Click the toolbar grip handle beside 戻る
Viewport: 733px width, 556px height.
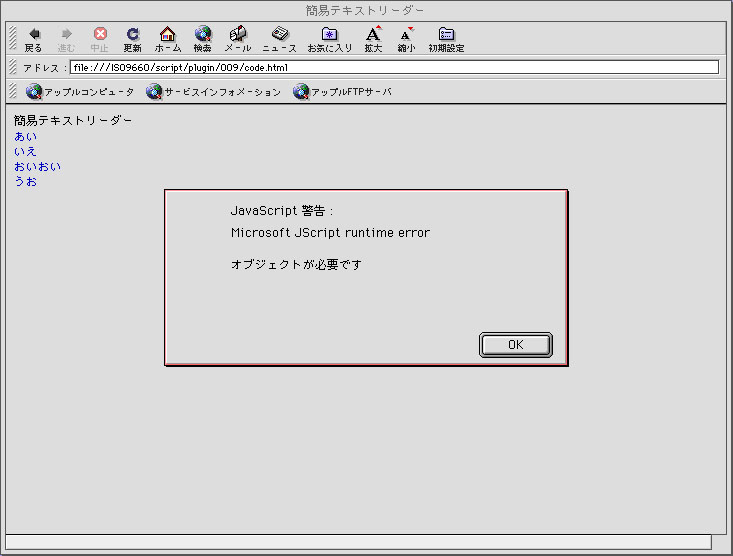[x=13, y=38]
